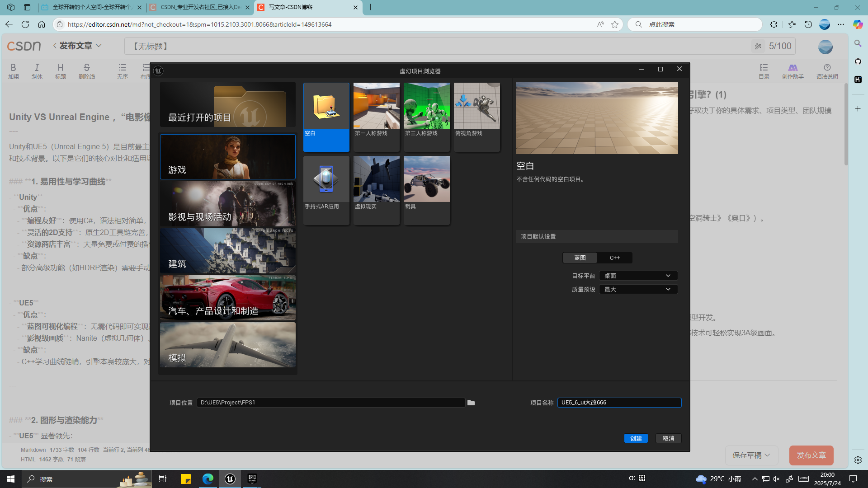868x488 pixels.
Task: Go back in the browser
Action: 9,24
